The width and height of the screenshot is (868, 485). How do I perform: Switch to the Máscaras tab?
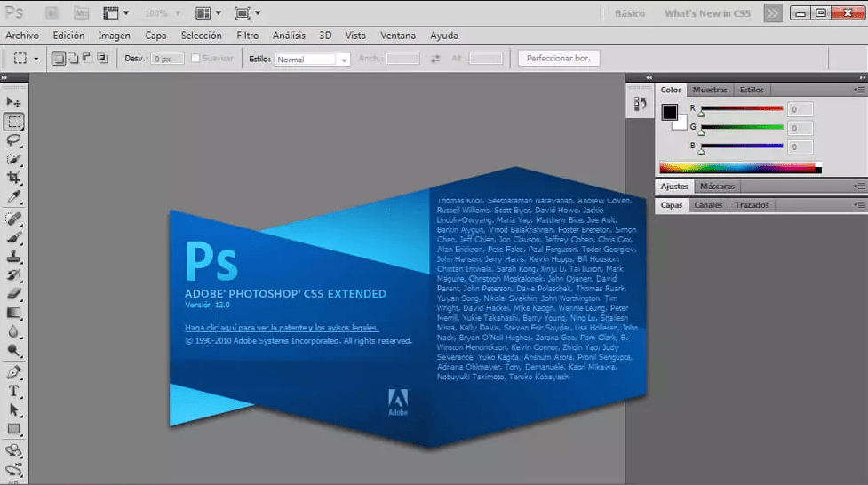tap(717, 187)
